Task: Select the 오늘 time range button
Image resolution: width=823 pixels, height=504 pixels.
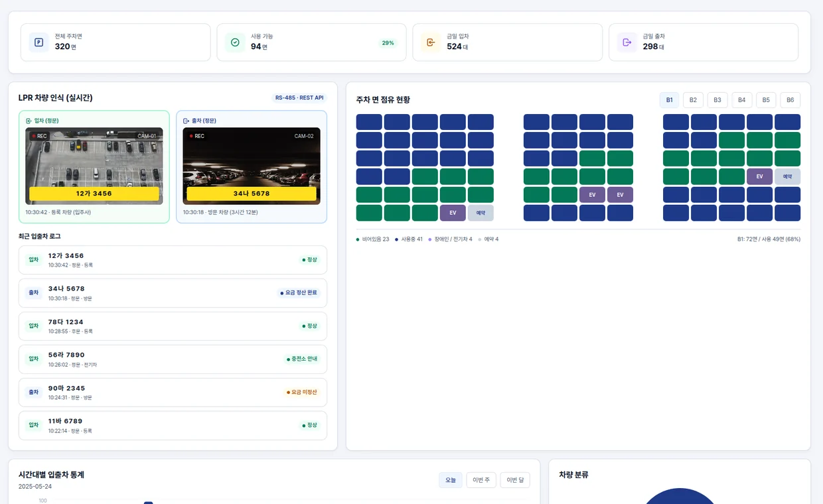Action: 451,480
